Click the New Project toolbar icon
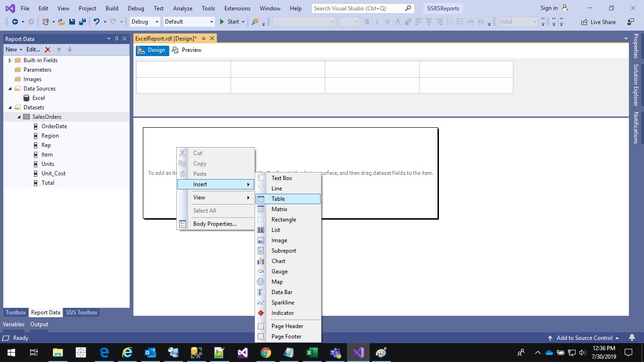This screenshot has height=362, width=644. (x=45, y=22)
